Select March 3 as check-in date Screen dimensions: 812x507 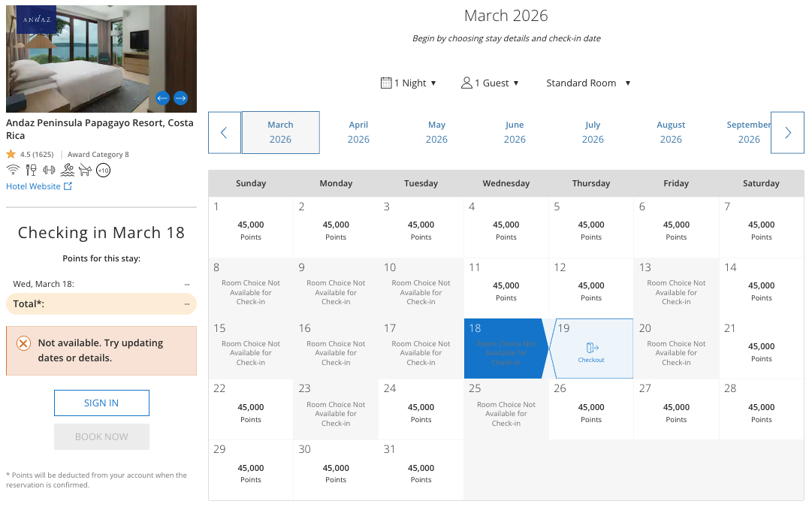421,228
